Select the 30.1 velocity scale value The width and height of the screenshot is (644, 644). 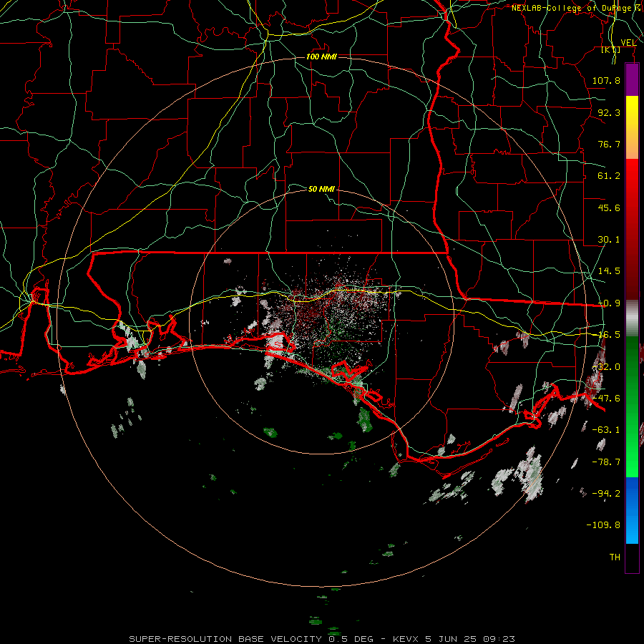pos(609,240)
